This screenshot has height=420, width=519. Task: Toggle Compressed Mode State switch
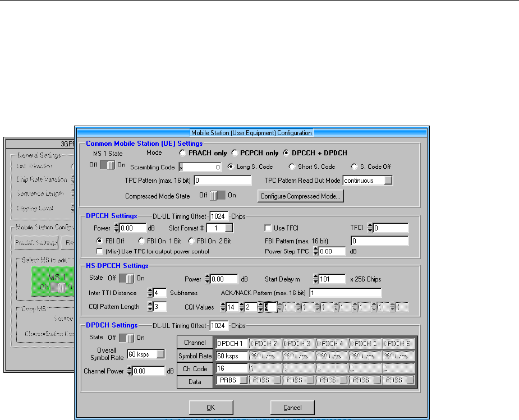click(218, 196)
